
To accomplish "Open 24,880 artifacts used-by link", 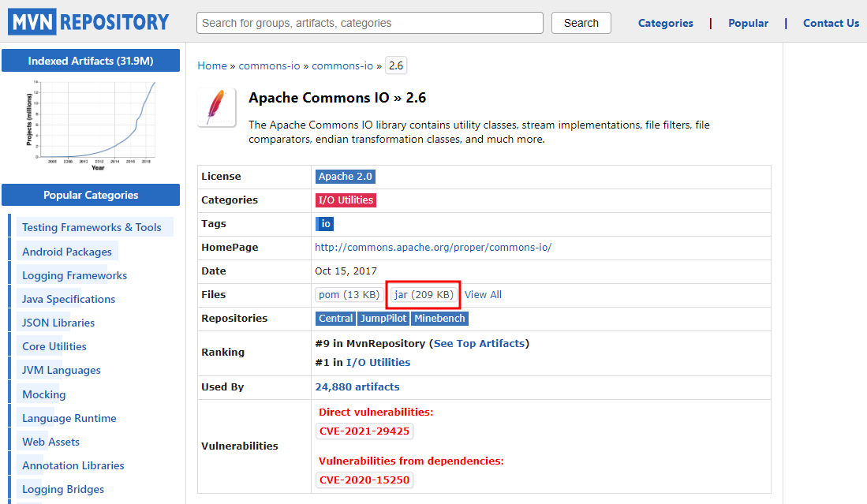I will [357, 386].
